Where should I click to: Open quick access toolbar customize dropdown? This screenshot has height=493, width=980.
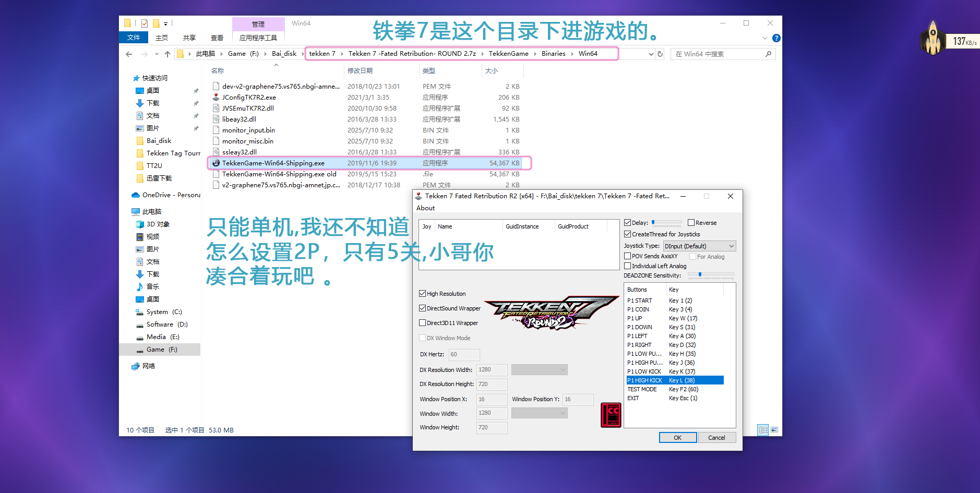(x=165, y=23)
